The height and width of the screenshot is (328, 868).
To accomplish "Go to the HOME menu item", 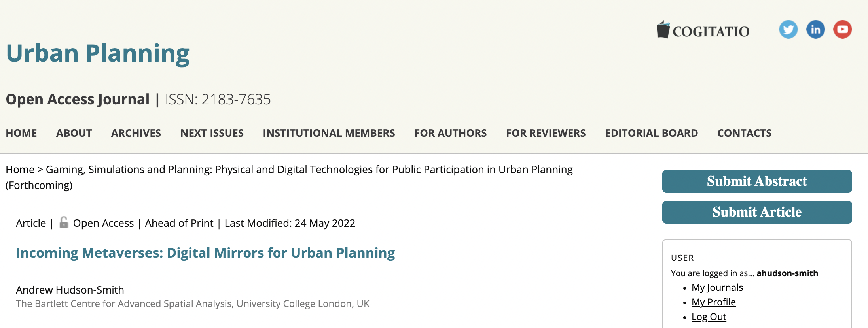I will [x=21, y=133].
